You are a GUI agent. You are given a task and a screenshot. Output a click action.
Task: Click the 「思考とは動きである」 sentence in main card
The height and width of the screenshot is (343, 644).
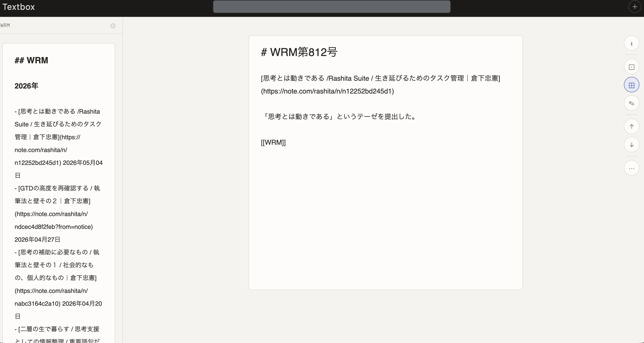click(339, 116)
